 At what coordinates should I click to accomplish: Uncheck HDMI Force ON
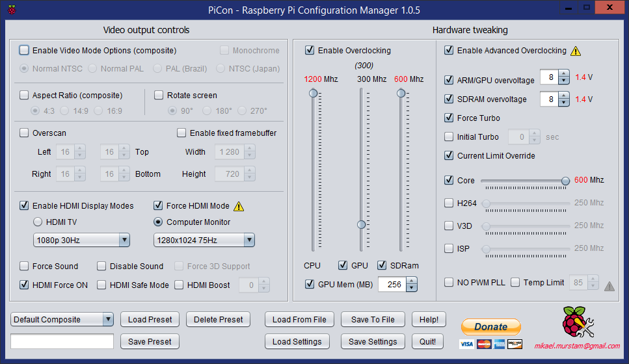point(24,285)
